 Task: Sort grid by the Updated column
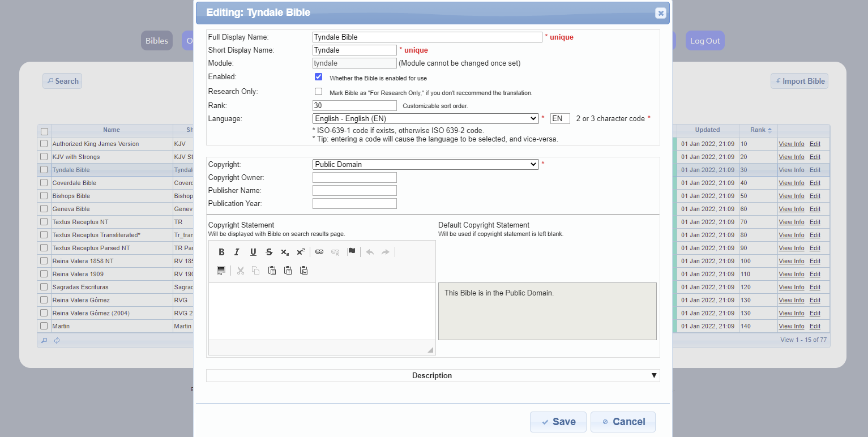pyautogui.click(x=708, y=130)
